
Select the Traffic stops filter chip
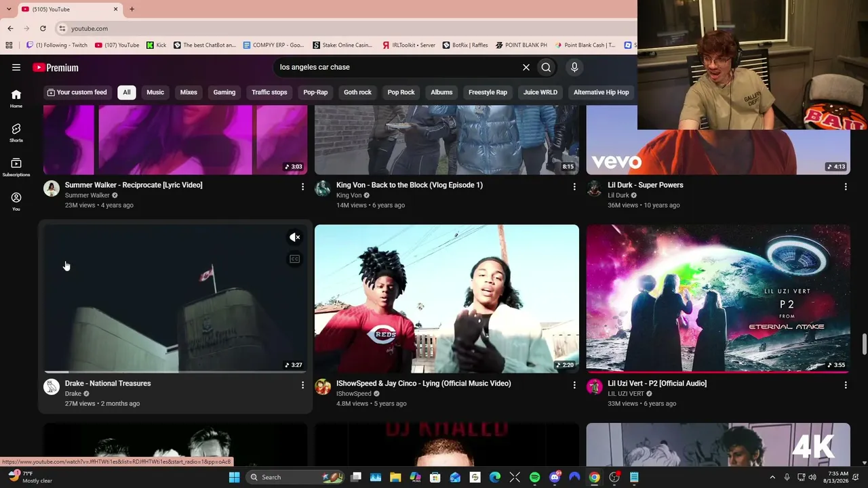click(x=269, y=92)
